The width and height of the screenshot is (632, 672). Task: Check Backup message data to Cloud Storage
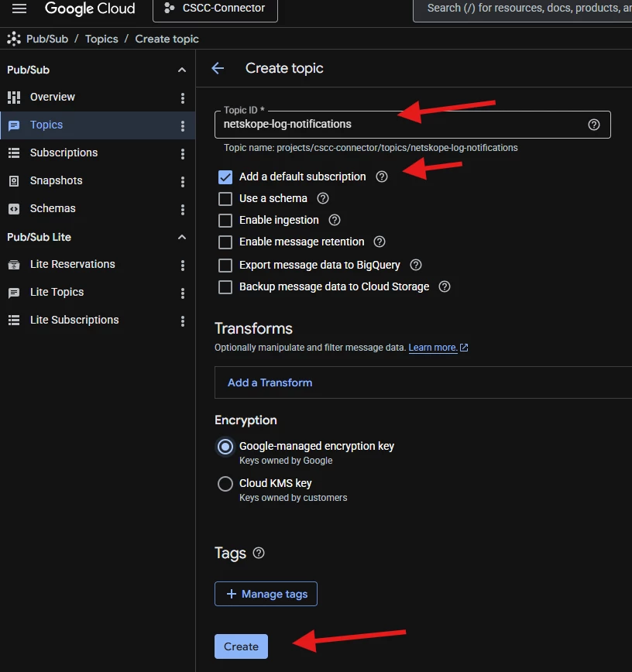(x=225, y=287)
